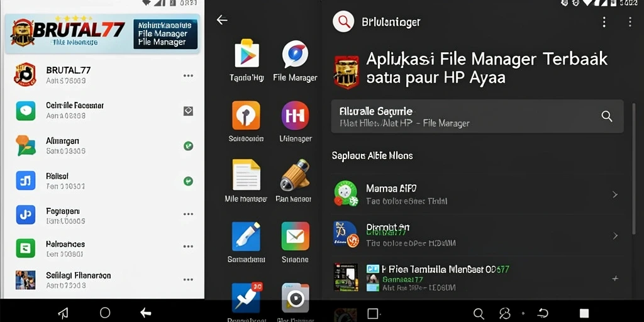Tap the left-pointing back arrow in bottom nav bar
This screenshot has width=644, height=322.
click(146, 313)
